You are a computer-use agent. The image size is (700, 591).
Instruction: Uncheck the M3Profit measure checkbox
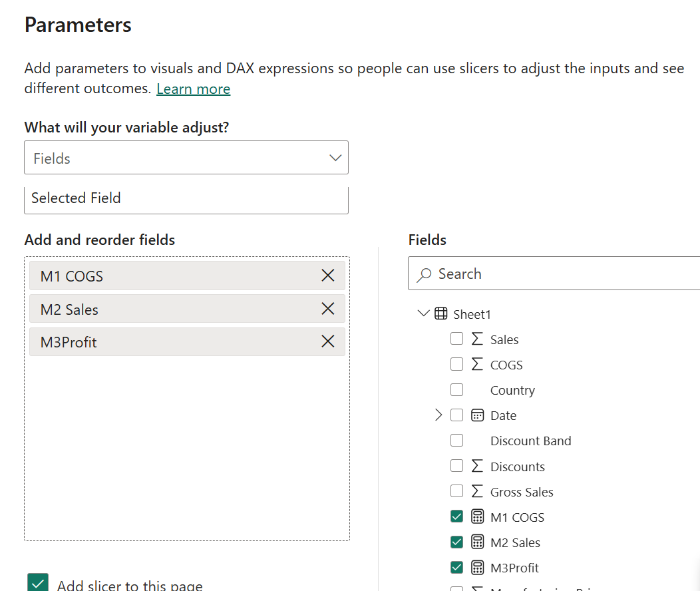pyautogui.click(x=456, y=568)
